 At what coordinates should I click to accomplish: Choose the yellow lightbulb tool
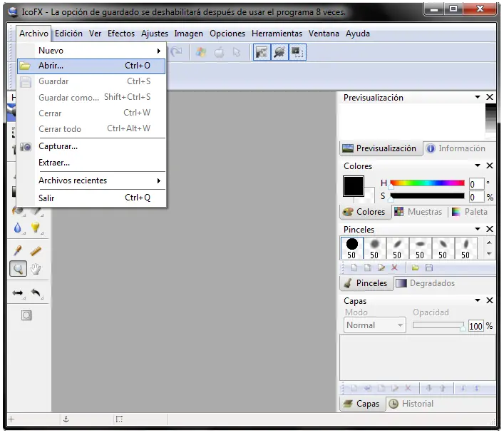[35, 228]
